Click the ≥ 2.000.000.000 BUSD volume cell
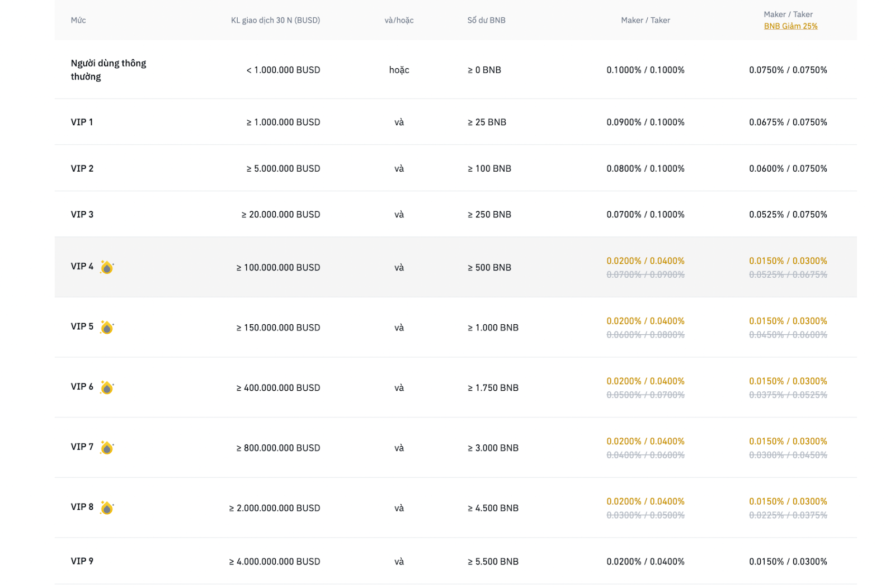The width and height of the screenshot is (895, 588). click(275, 508)
